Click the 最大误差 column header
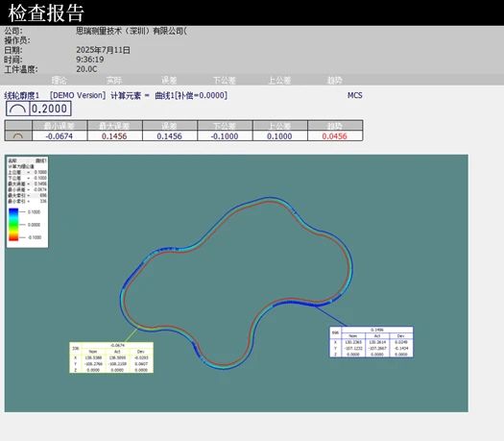This screenshot has width=504, height=441. (x=114, y=126)
